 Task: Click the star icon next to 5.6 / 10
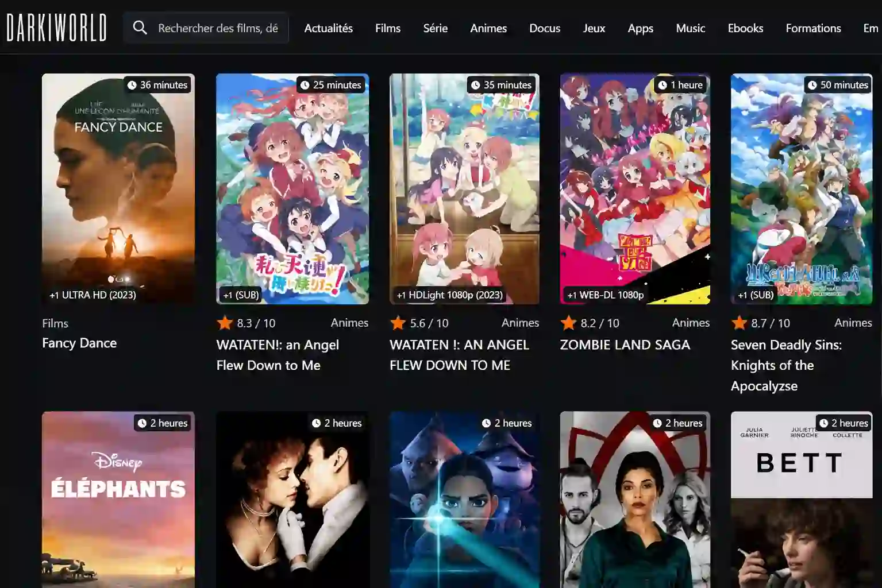[398, 323]
